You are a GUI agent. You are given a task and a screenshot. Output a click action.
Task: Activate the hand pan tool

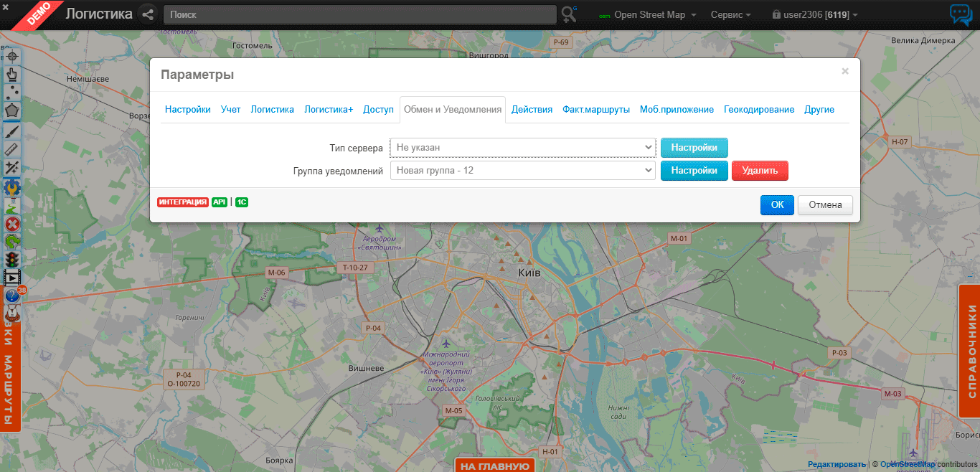click(12, 74)
